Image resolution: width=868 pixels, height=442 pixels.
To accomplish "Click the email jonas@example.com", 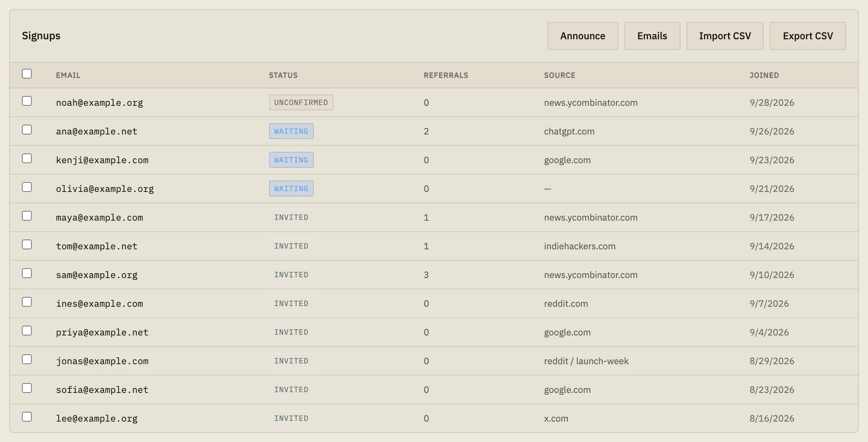I will (102, 361).
